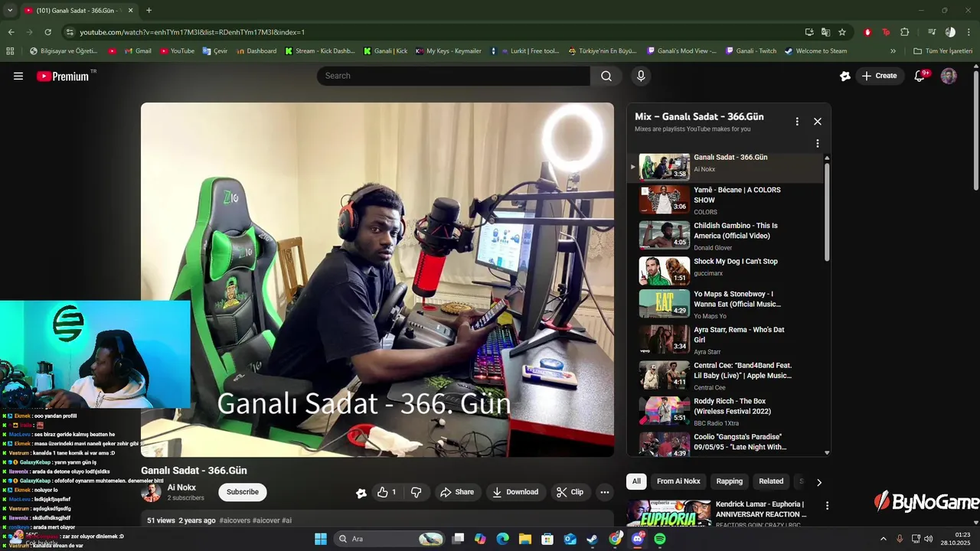The width and height of the screenshot is (980, 551).
Task: Open the Ai Nokx channel link
Action: (181, 487)
